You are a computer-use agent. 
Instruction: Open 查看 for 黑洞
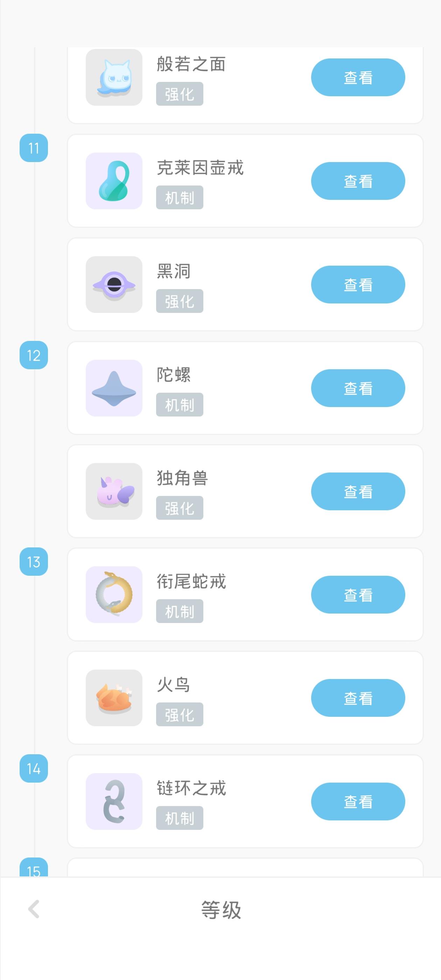(x=358, y=285)
